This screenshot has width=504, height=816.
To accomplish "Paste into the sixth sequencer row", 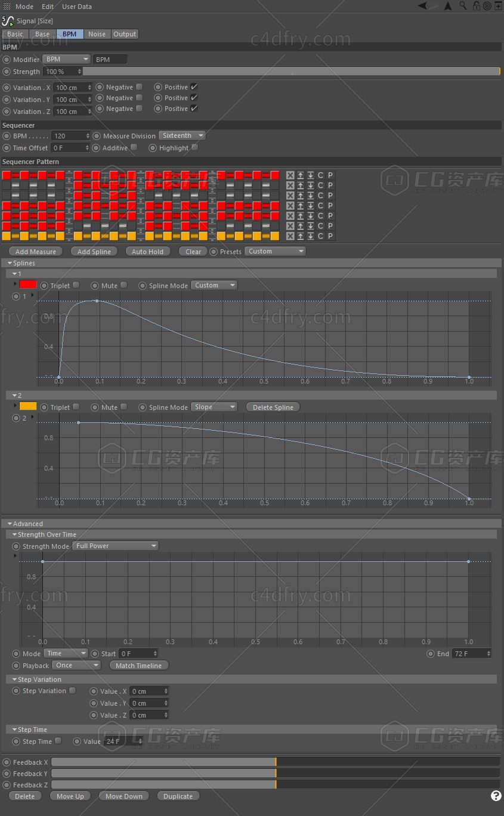I will coord(330,226).
